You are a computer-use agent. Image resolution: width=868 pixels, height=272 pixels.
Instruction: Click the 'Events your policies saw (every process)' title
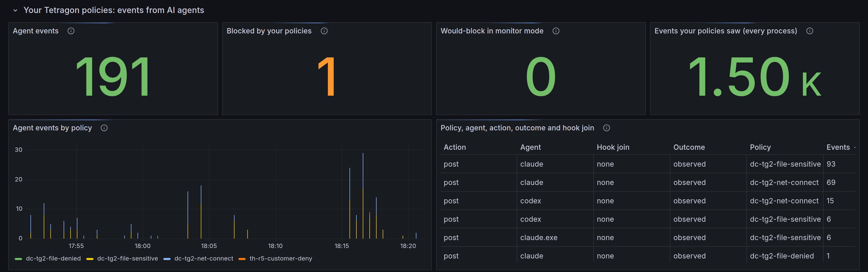[x=726, y=31]
